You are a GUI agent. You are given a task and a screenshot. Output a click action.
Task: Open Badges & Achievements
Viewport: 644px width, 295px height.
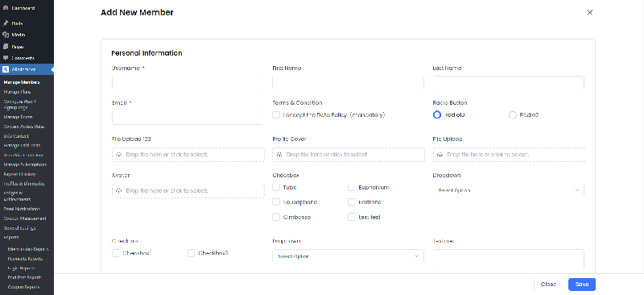click(17, 196)
